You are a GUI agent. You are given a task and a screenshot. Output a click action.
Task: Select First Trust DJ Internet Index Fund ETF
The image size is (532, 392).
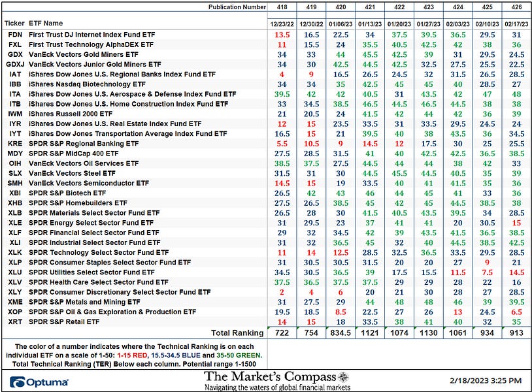point(92,35)
